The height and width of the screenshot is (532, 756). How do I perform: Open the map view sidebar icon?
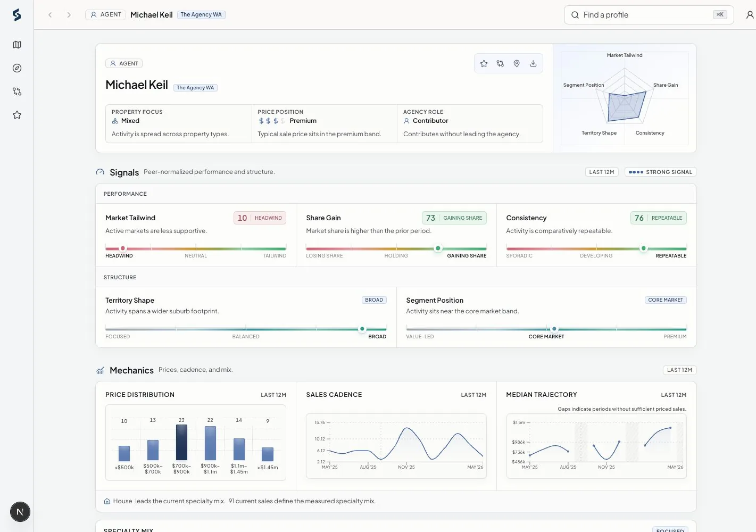[17, 45]
